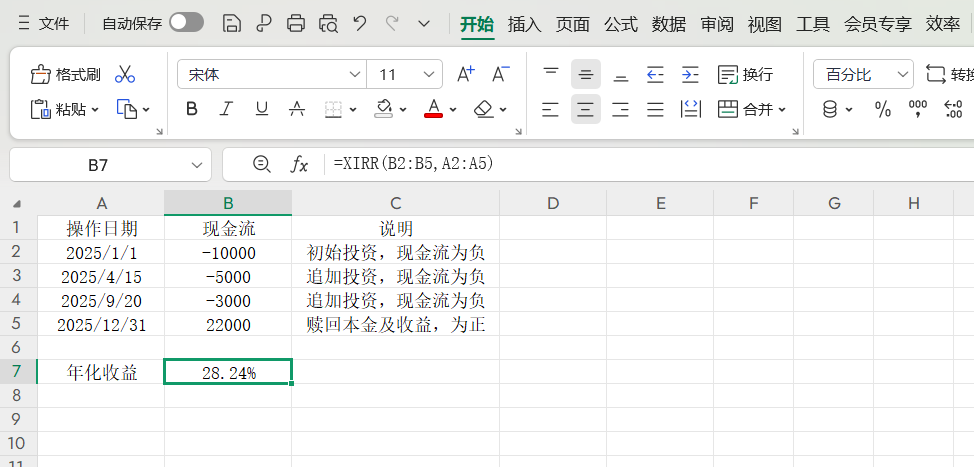Image resolution: width=974 pixels, height=467 pixels.
Task: Toggle bold formatting
Action: 192,109
